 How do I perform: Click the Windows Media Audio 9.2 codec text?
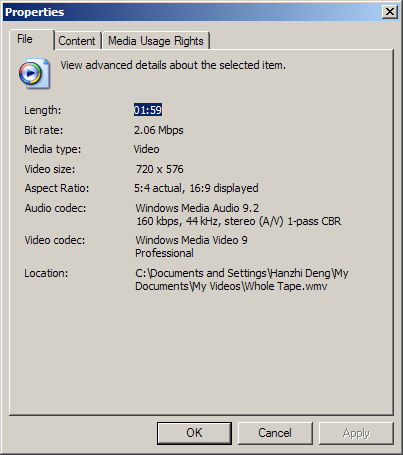[197, 208]
